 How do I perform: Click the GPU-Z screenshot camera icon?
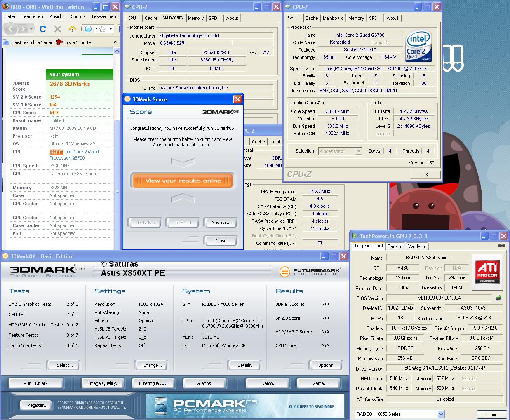[502, 246]
